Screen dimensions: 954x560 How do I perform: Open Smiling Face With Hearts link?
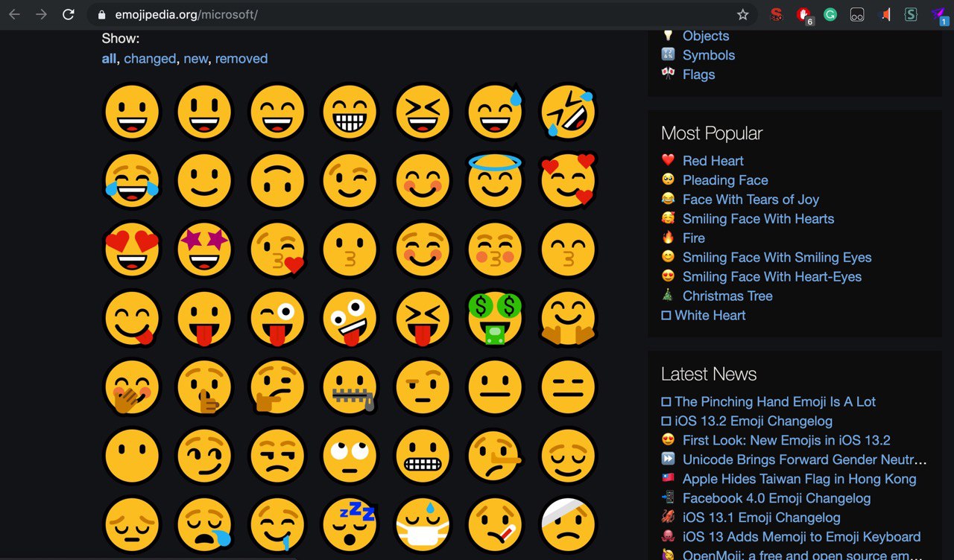click(x=758, y=219)
